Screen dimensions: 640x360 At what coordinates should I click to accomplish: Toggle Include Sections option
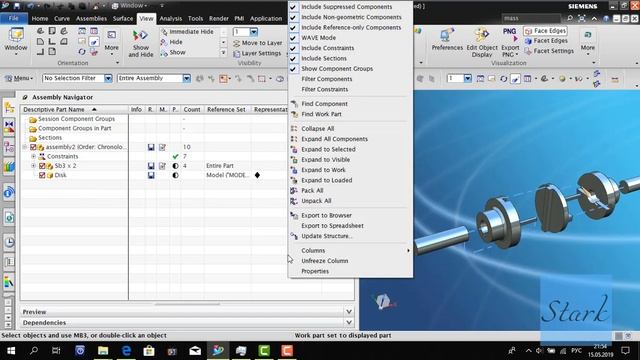pos(324,58)
